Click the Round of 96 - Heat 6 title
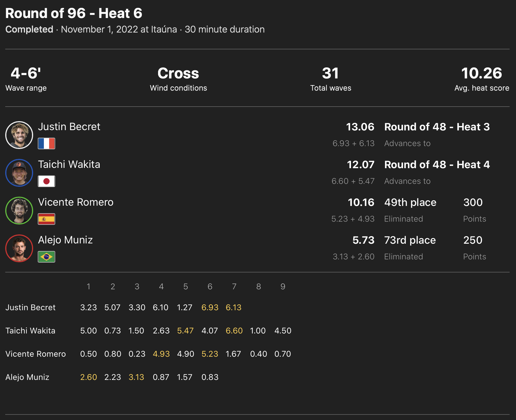Viewport: 516px width, 420px height. tap(74, 13)
